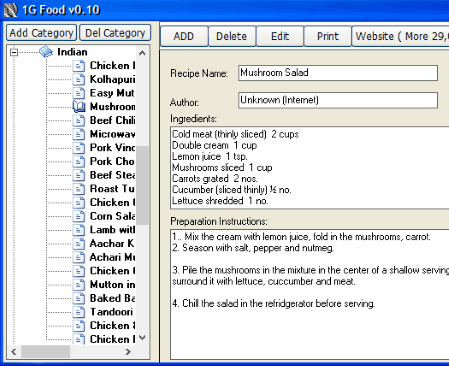Click the recipe icon beside Tandoori
Screen dimensions: 449x366
click(x=79, y=312)
